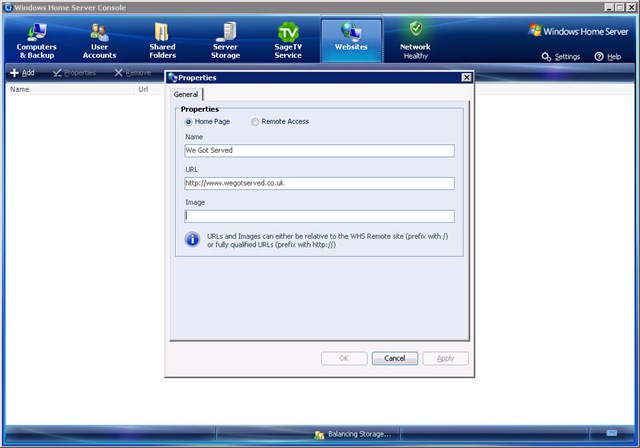The image size is (640, 448).
Task: Click the Balancing Storage status icon
Action: [x=319, y=435]
